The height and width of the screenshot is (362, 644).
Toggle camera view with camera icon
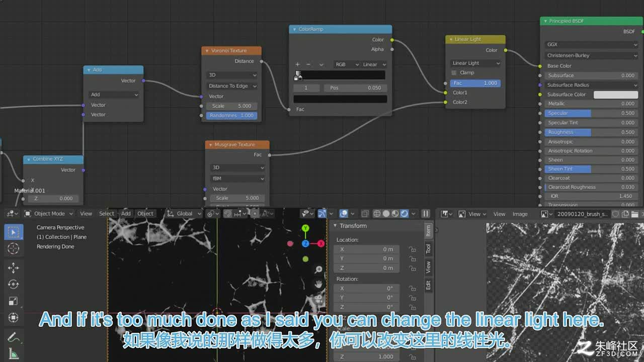(318, 299)
